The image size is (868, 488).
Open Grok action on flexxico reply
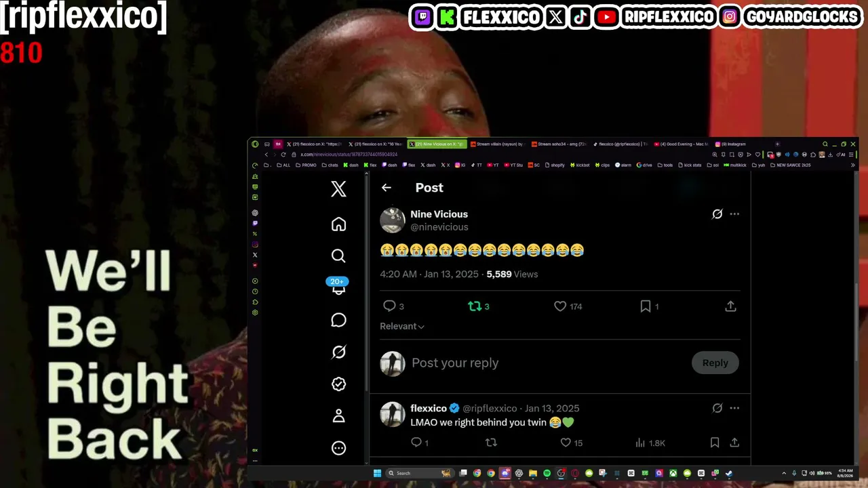717,408
